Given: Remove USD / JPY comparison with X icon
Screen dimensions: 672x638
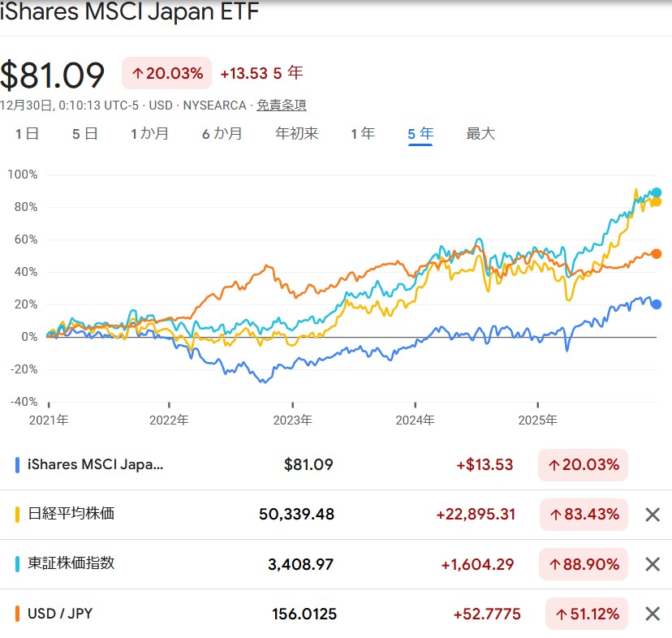Looking at the screenshot, I should (652, 614).
